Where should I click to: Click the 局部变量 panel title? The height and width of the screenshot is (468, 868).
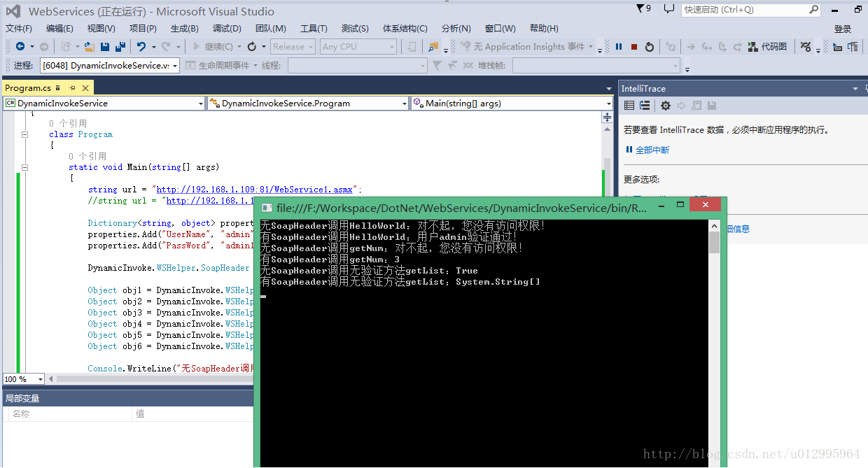22,398
